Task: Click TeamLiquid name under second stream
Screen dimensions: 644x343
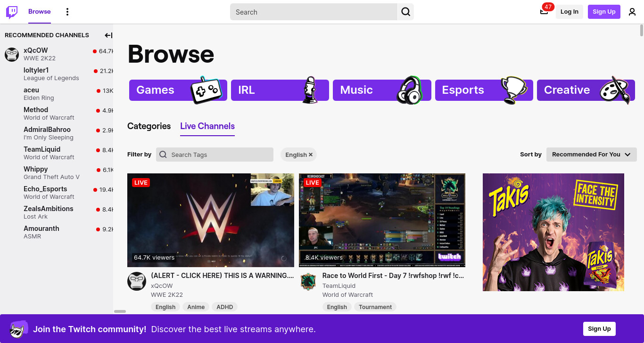Action: click(339, 286)
